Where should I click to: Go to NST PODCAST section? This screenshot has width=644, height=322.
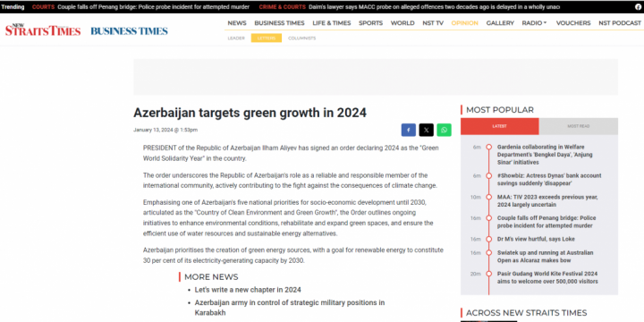[619, 23]
